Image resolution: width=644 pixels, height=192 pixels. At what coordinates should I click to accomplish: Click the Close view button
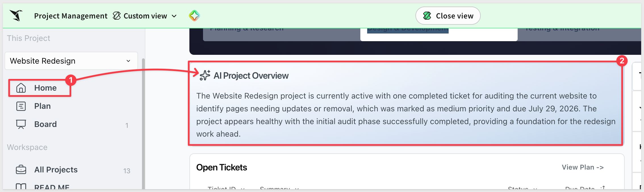pos(448,16)
